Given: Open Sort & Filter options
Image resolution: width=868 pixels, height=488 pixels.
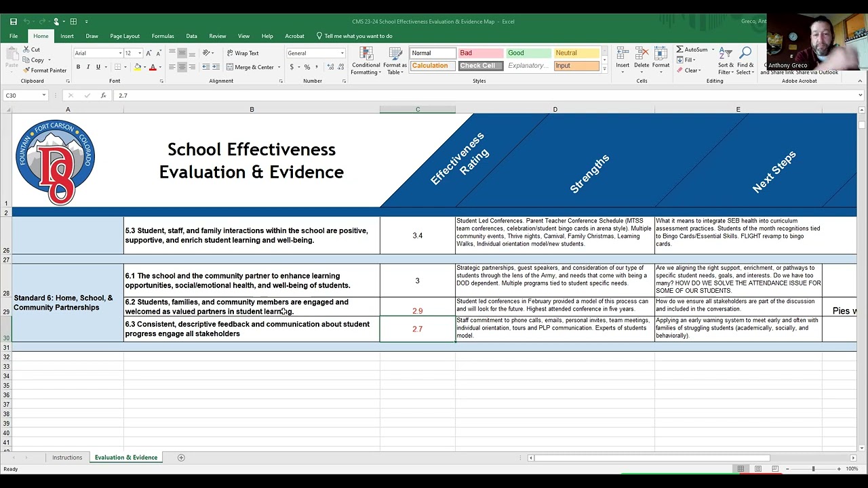Looking at the screenshot, I should (x=726, y=61).
